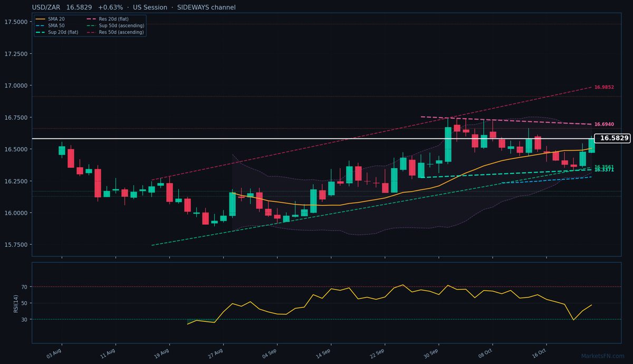The height and width of the screenshot is (364, 633).
Task: Click the 17.5000 price axis label
Action: (16, 22)
